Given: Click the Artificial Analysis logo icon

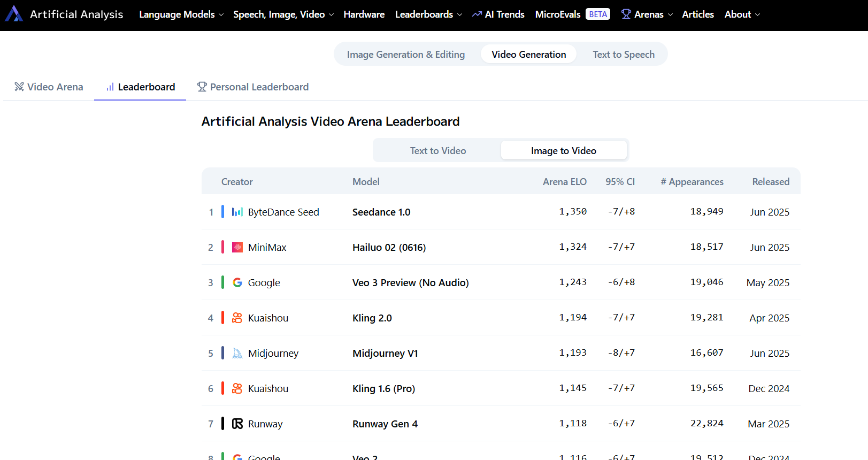Looking at the screenshot, I should click(x=14, y=14).
